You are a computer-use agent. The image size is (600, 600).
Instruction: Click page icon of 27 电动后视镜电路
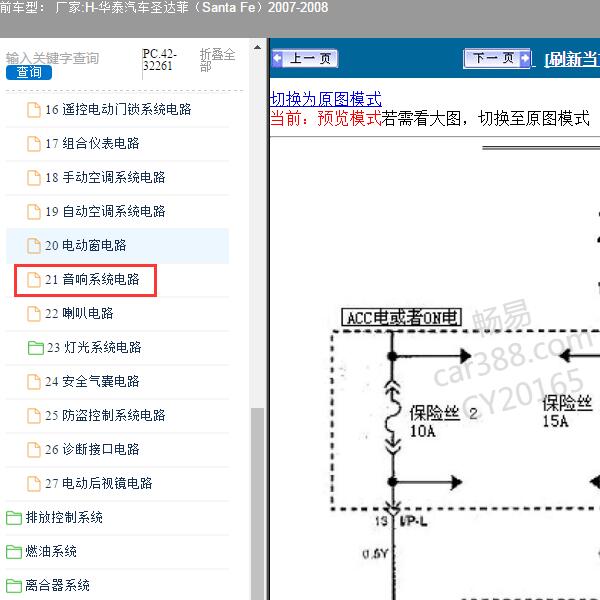[x=34, y=484]
